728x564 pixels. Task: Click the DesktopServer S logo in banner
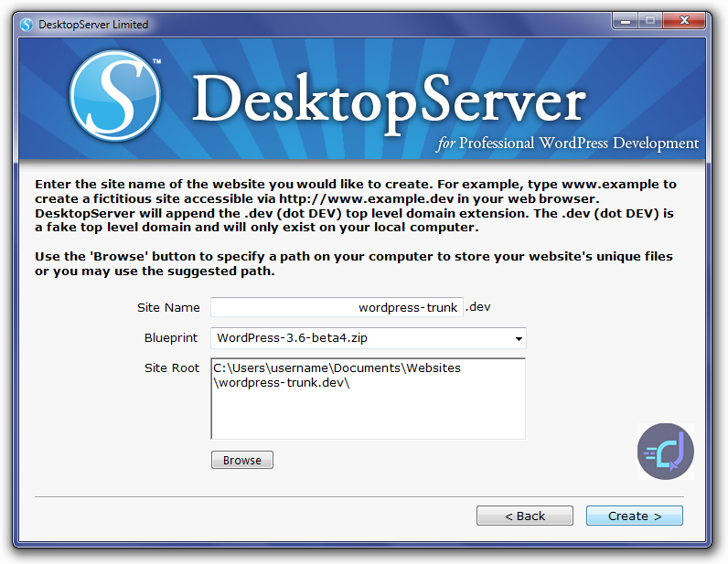115,96
